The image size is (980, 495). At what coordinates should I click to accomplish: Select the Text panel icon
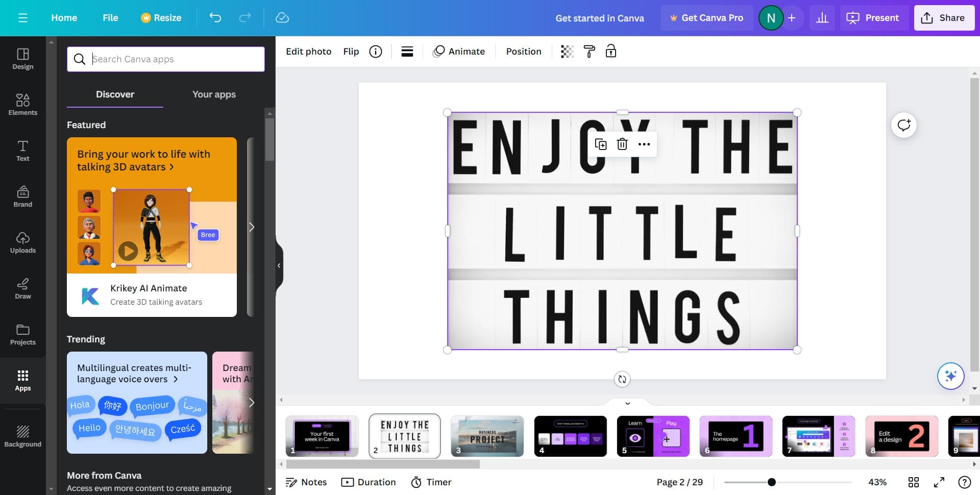coord(22,150)
